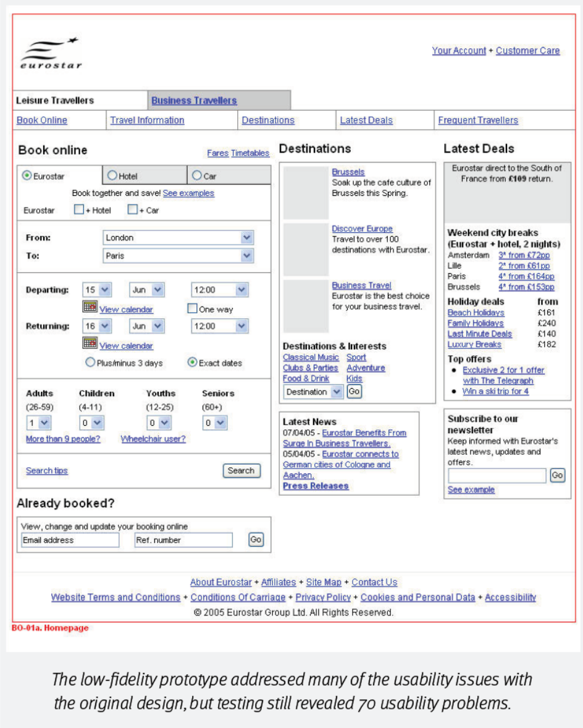
Task: Check the + Hotel checkbox
Action: coord(79,210)
